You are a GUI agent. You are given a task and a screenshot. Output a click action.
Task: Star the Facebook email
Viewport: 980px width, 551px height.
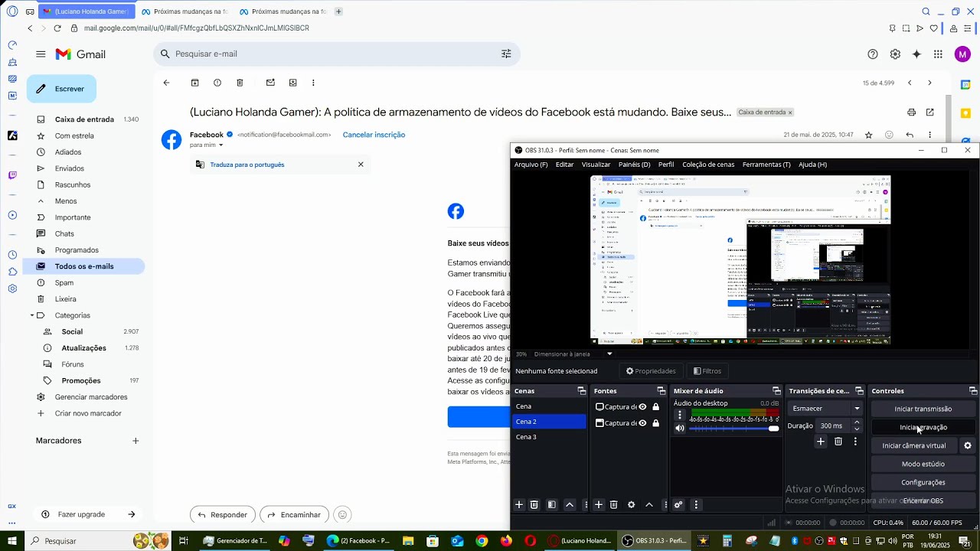pos(868,135)
